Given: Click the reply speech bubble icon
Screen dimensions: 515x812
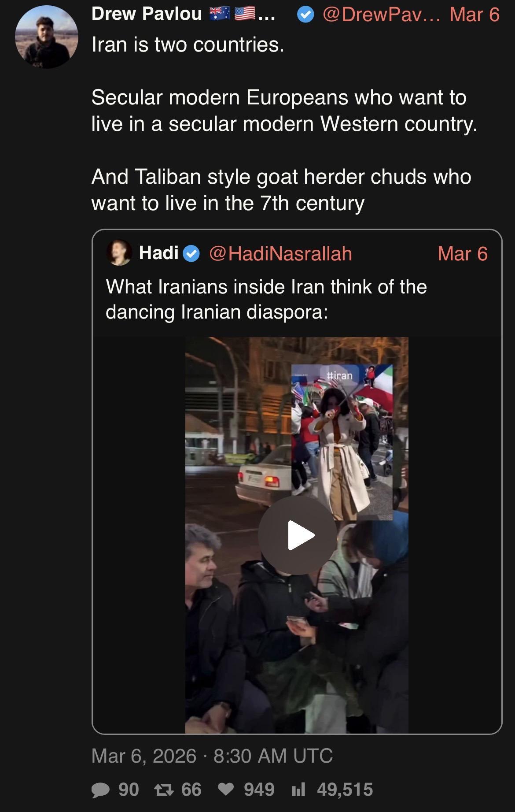Looking at the screenshot, I should click(x=100, y=790).
